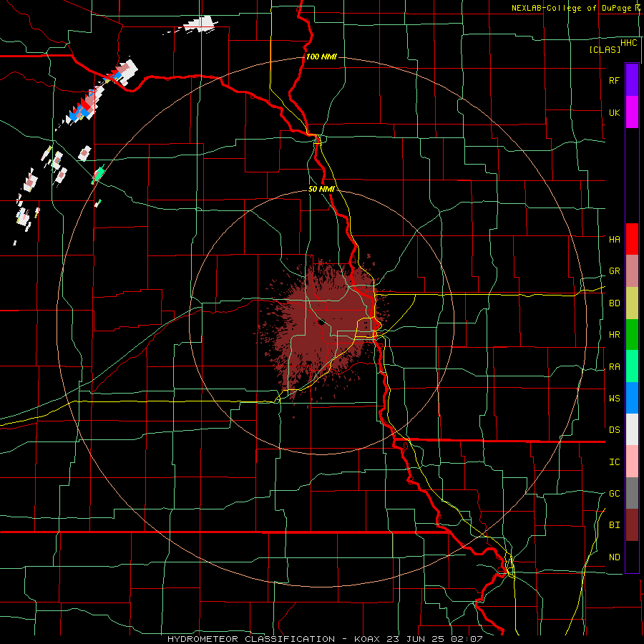This screenshot has width=644, height=644.
Task: Click the RF purple legend swatch
Action: click(632, 79)
